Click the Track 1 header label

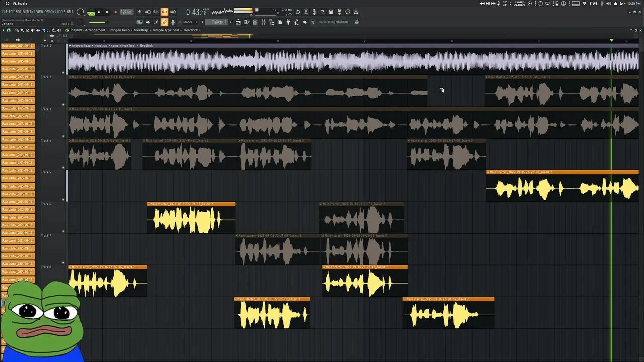coord(46,46)
